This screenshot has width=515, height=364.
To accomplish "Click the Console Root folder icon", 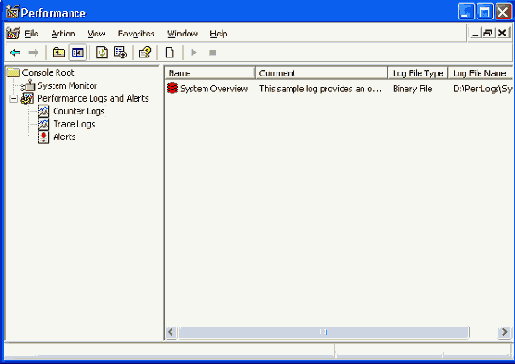I will 13,72.
